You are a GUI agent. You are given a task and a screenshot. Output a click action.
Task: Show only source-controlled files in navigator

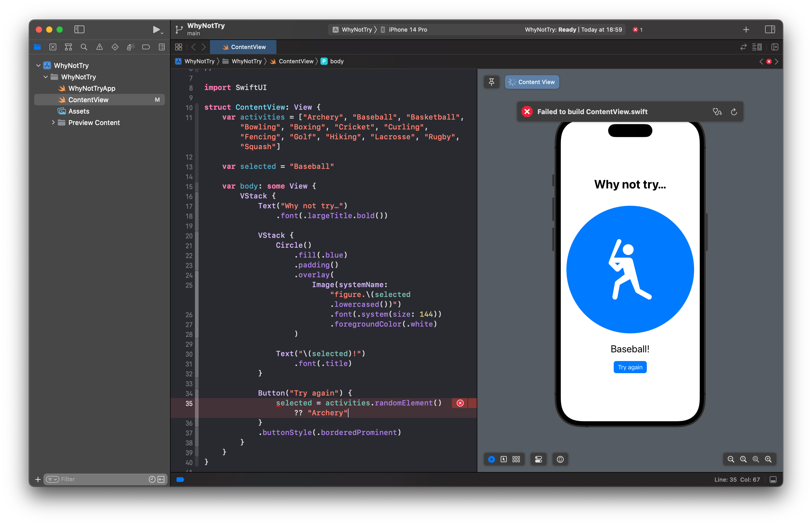click(x=161, y=479)
